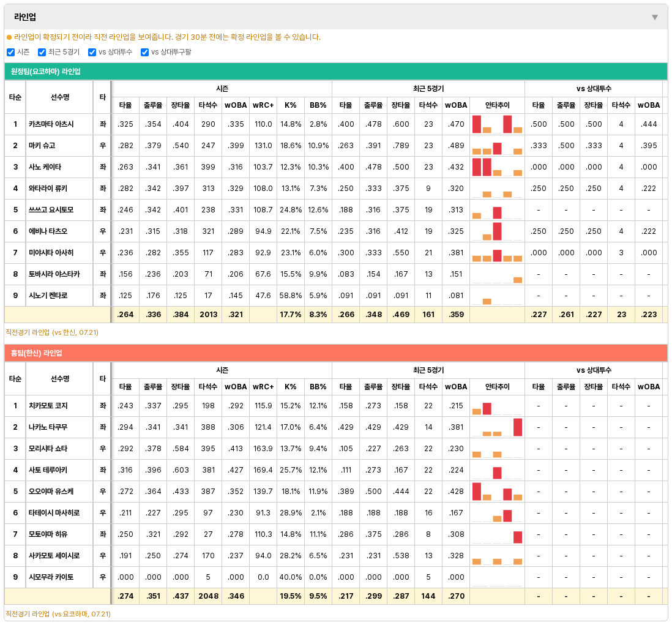Click the orange info dot before the notice
672x625 pixels.
(x=9, y=37)
